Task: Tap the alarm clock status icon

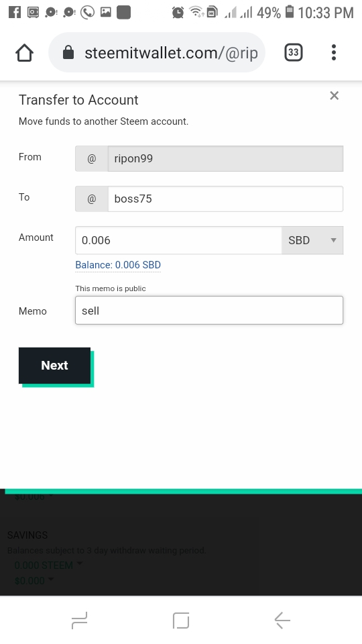Action: point(178,12)
